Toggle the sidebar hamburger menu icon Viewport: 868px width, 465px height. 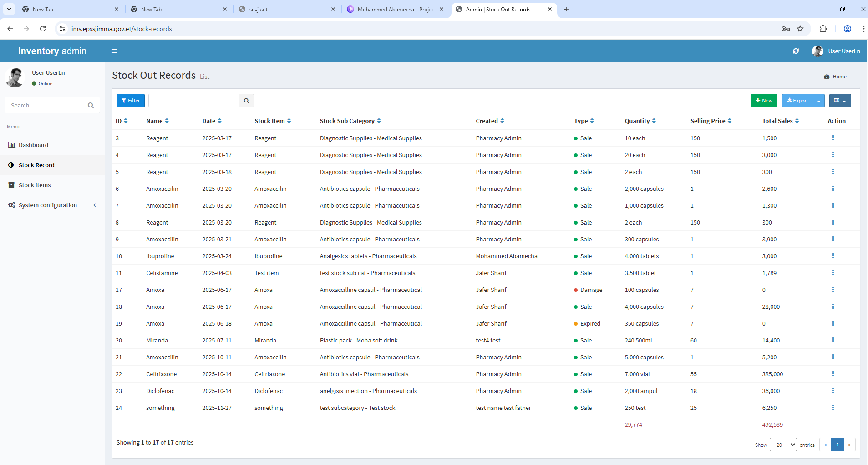114,51
